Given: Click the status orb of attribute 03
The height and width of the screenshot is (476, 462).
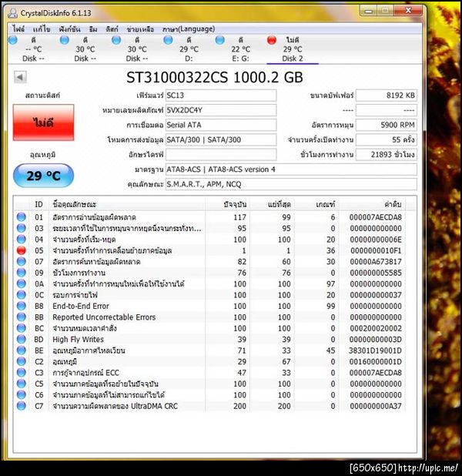Looking at the screenshot, I should pyautogui.click(x=22, y=228).
